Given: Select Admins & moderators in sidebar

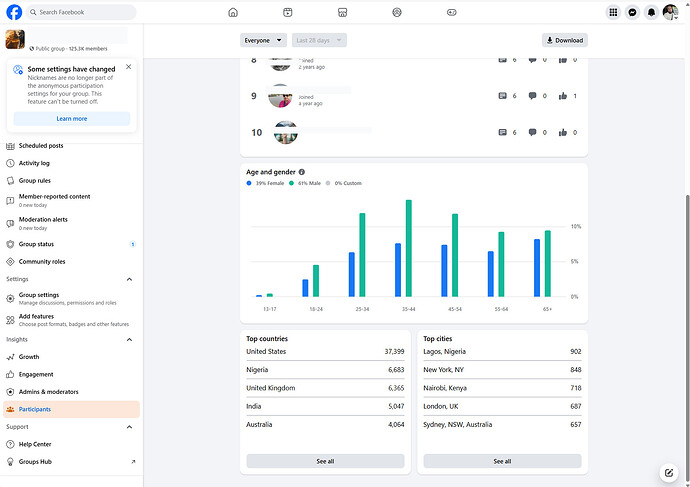Looking at the screenshot, I should [48, 392].
